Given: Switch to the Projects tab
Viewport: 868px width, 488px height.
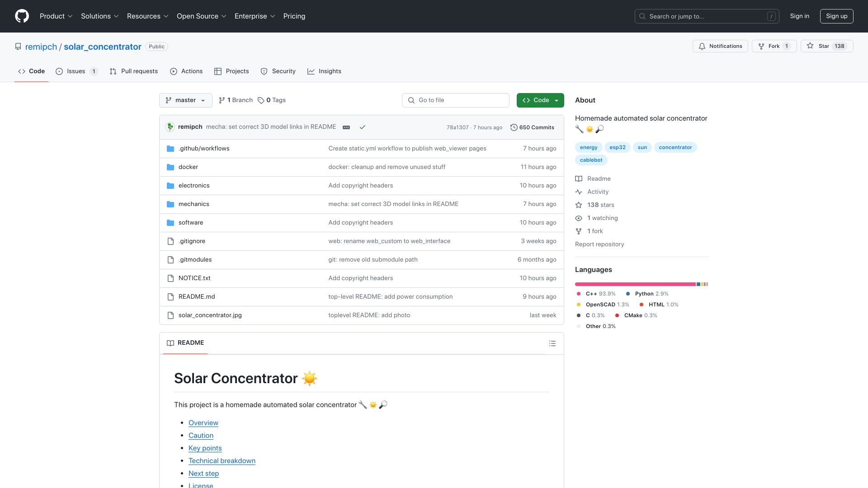Looking at the screenshot, I should pyautogui.click(x=231, y=71).
